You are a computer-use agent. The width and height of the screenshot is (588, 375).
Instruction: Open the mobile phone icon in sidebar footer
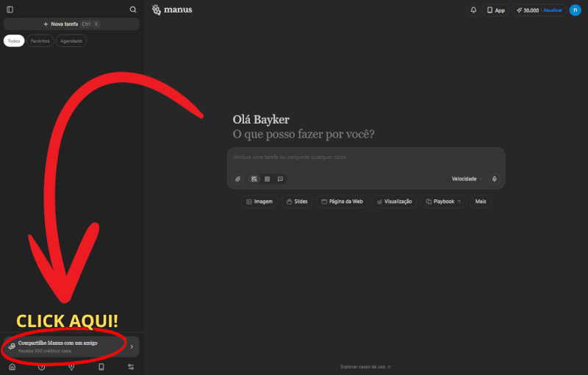pyautogui.click(x=101, y=367)
